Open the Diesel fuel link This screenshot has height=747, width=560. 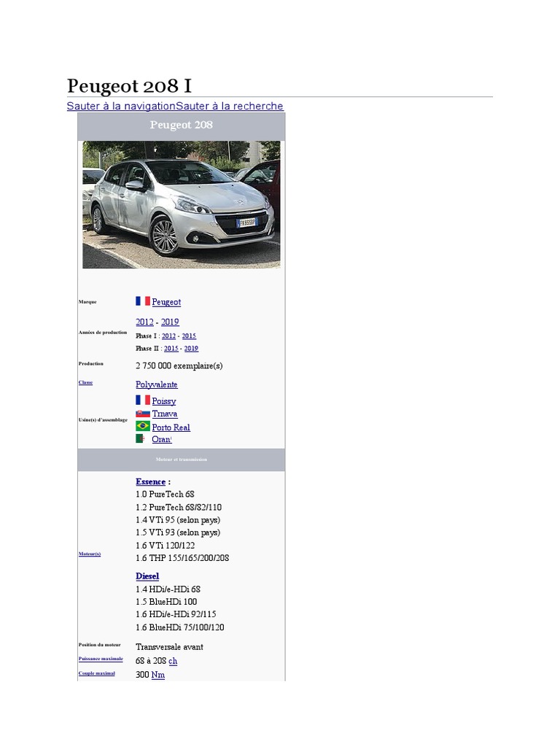147,576
